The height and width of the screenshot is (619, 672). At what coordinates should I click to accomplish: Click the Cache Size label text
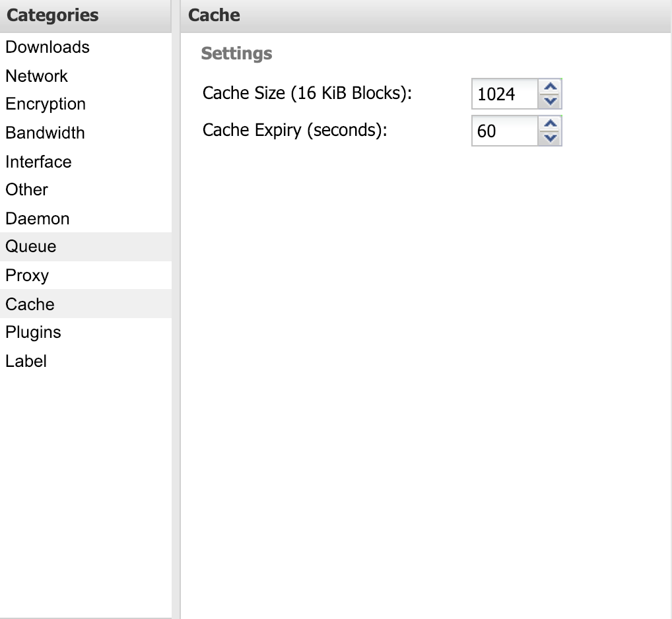click(x=307, y=93)
